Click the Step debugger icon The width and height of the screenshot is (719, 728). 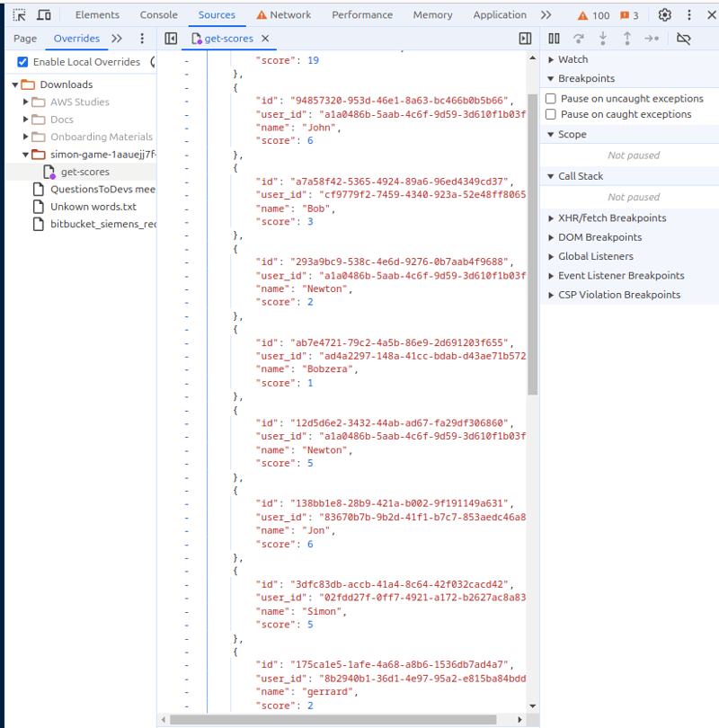[x=652, y=39]
